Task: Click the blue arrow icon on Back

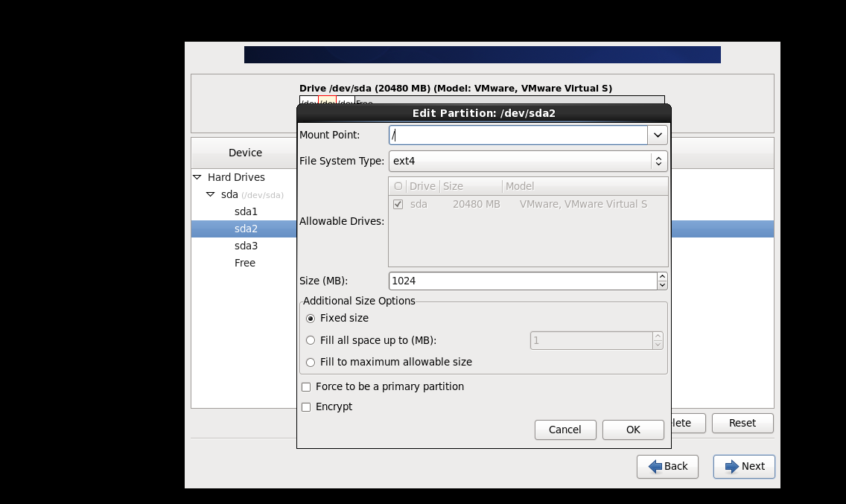Action: coord(655,467)
